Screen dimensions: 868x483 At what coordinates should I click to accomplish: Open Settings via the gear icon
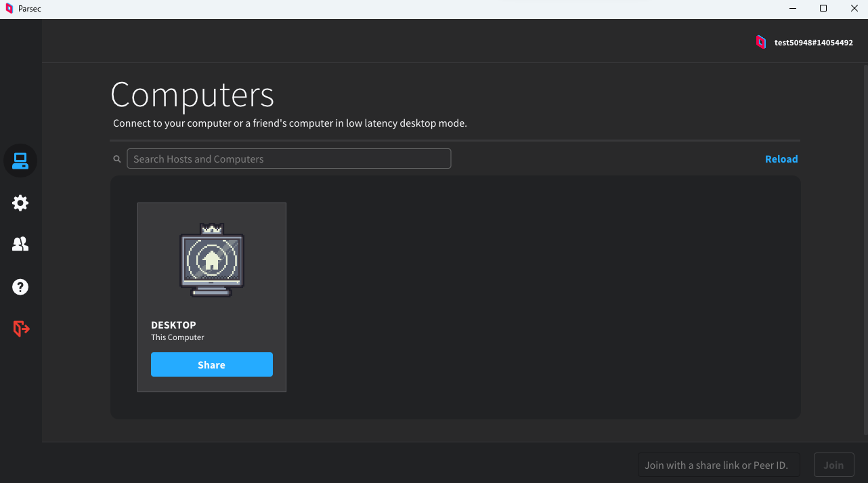click(x=20, y=203)
